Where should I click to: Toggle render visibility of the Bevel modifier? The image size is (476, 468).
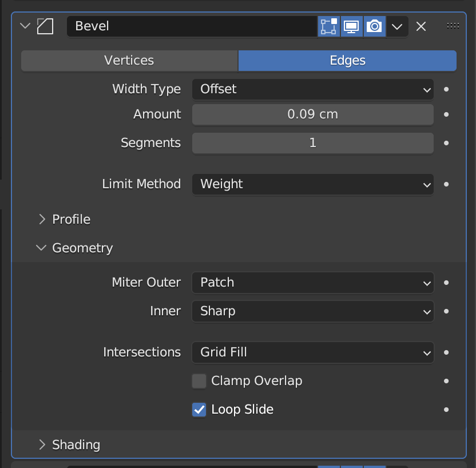point(374,26)
